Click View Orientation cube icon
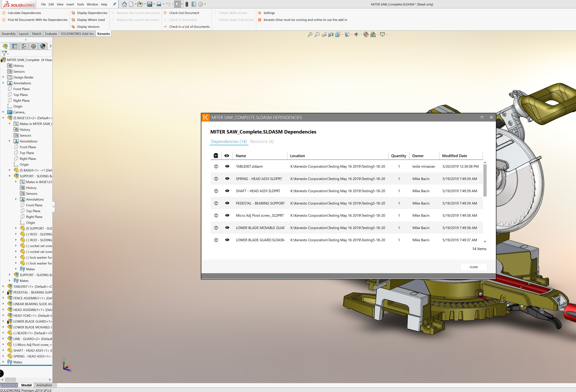The width and height of the screenshot is (576, 392). [x=338, y=35]
